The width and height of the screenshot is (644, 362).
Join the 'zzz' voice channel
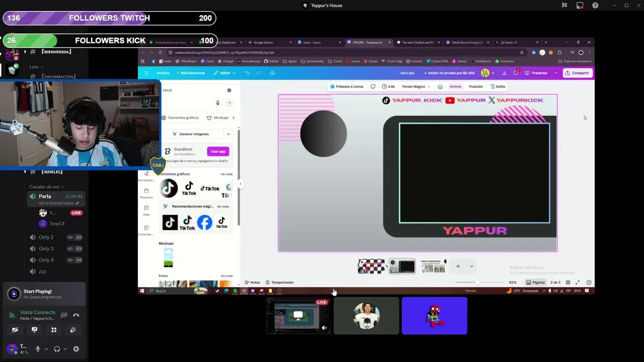click(56, 271)
